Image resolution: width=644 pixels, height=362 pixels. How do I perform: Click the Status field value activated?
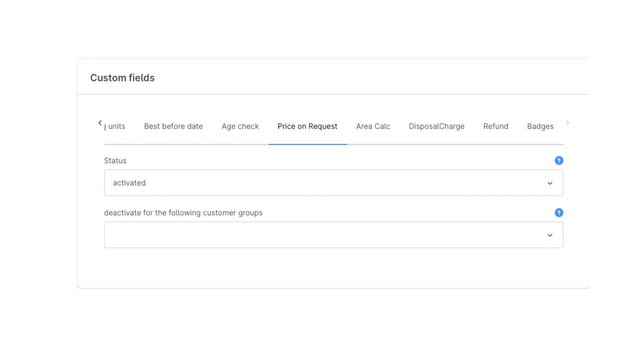[x=129, y=183]
